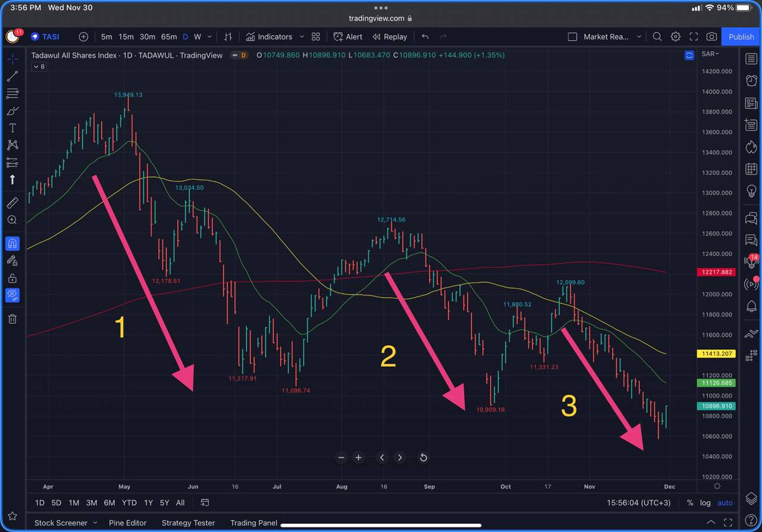
Task: Switch to the 30m timeframe
Action: pyautogui.click(x=147, y=37)
